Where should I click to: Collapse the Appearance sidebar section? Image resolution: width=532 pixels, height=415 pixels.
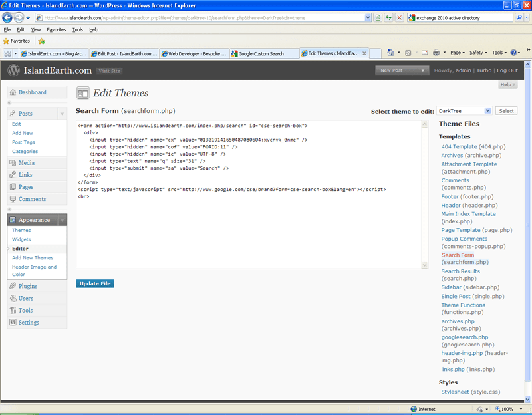(63, 219)
